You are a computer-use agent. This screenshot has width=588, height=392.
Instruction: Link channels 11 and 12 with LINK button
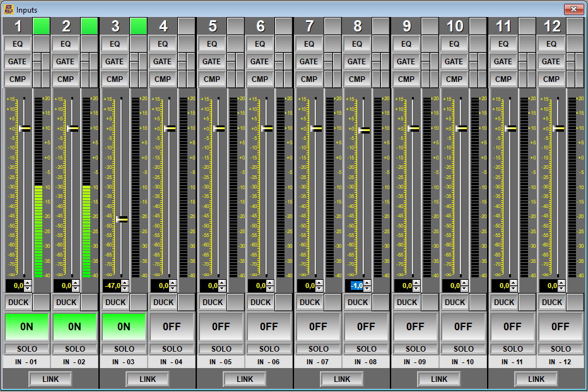click(536, 379)
